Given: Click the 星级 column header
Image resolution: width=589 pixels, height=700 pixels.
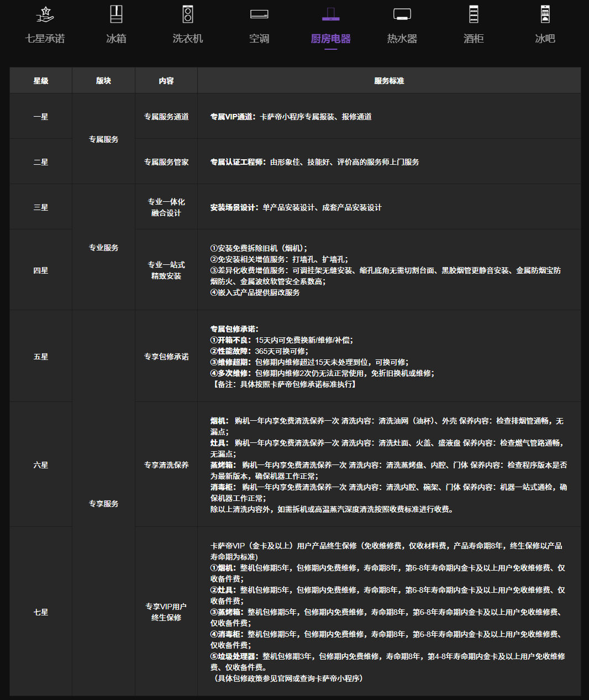Looking at the screenshot, I should (x=41, y=81).
